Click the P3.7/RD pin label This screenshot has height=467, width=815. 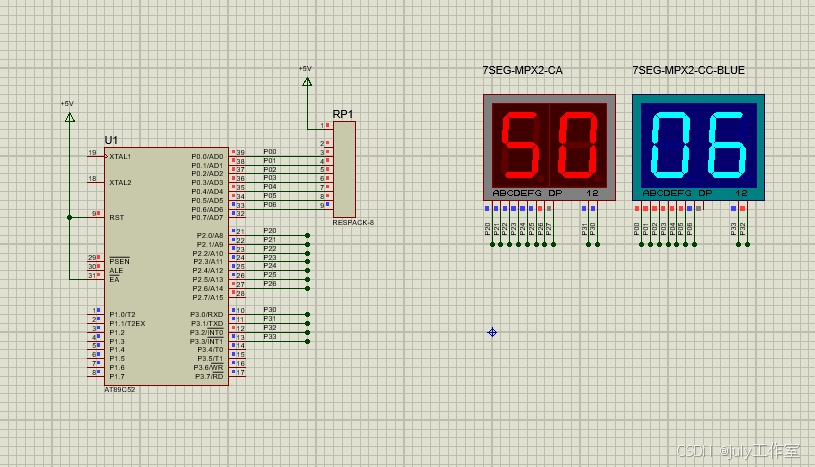pyautogui.click(x=209, y=377)
